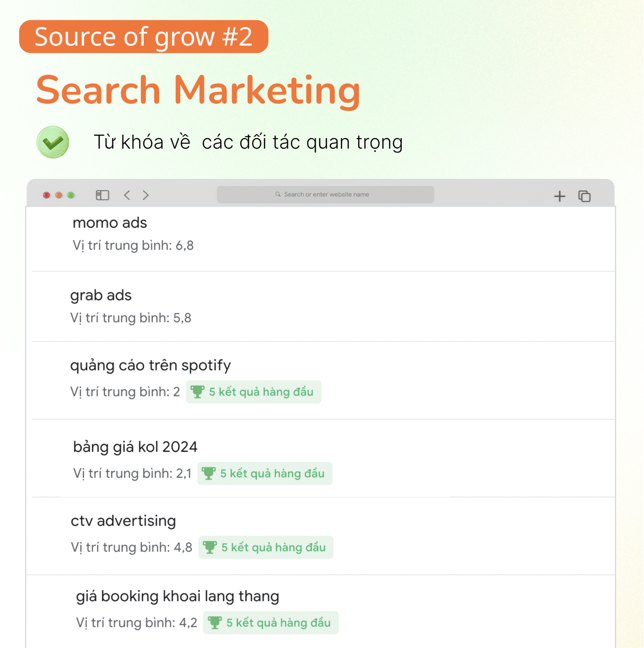Click the green checkmark icon
Image resolution: width=644 pixels, height=648 pixels.
point(53,142)
